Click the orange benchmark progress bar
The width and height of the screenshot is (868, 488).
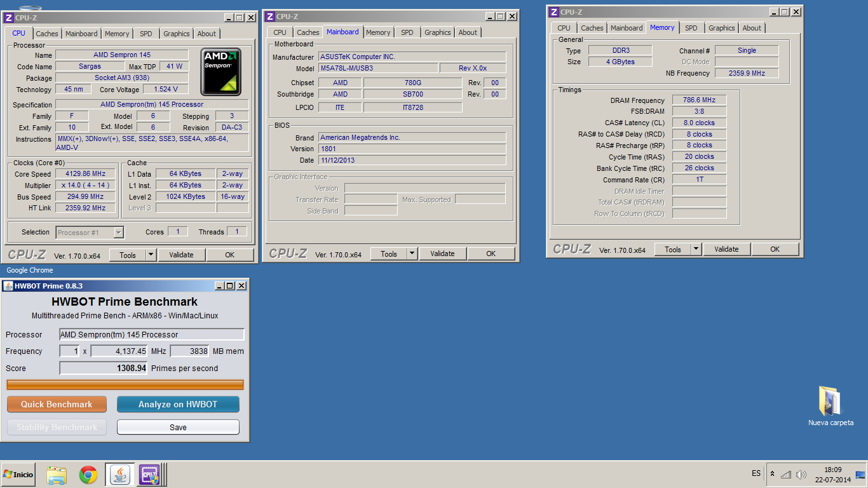[125, 384]
